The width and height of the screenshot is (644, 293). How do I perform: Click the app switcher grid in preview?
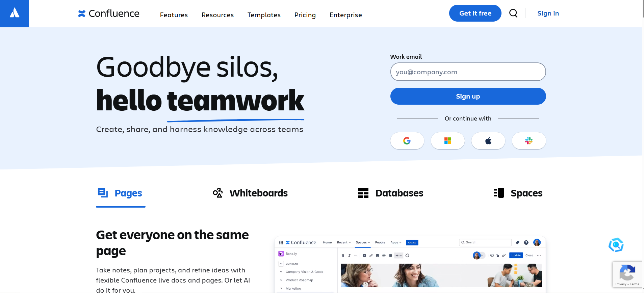[281, 242]
